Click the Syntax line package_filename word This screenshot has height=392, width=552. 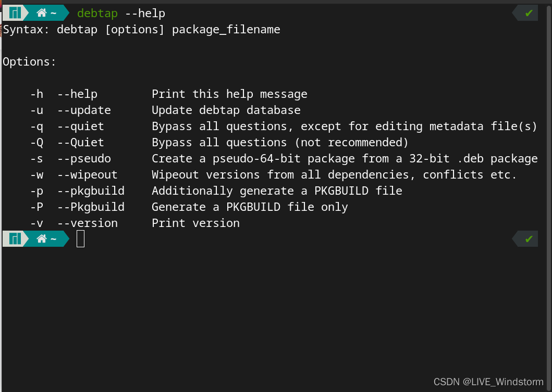click(x=226, y=30)
